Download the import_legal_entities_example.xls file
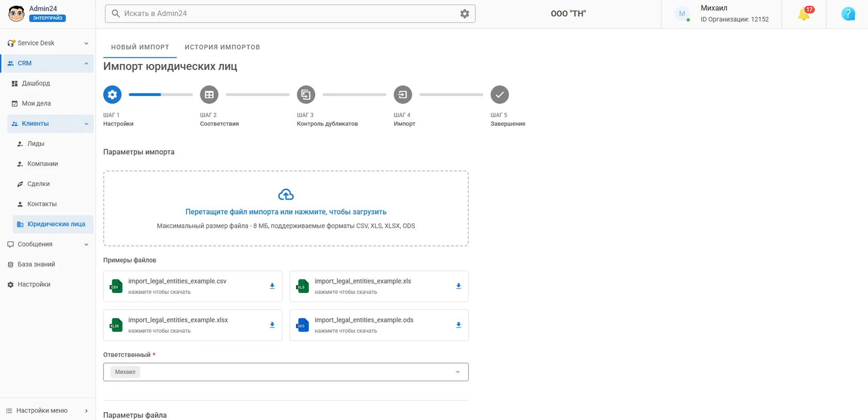The width and height of the screenshot is (868, 420). pyautogui.click(x=458, y=286)
